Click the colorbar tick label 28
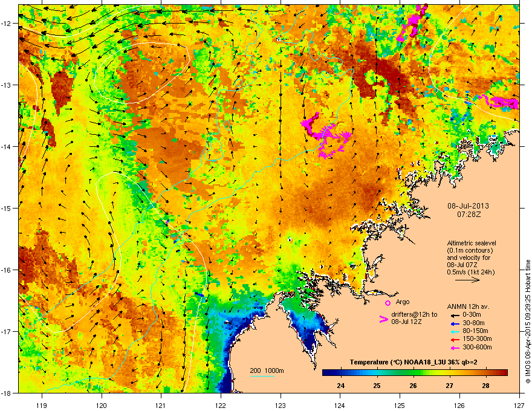This screenshot has width=532, height=411. click(486, 386)
